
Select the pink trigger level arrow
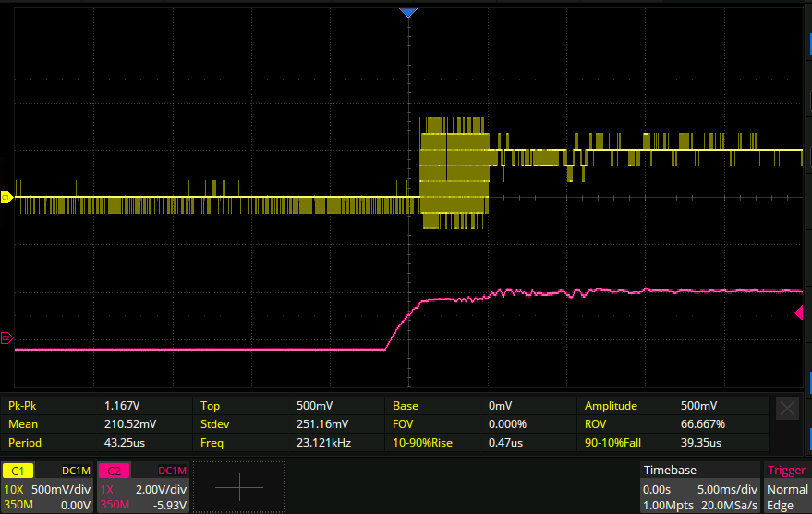coord(799,313)
